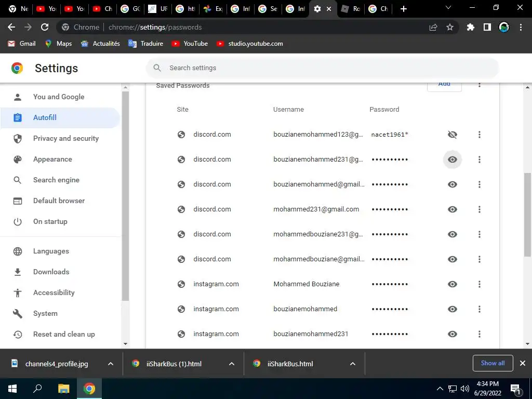Expand iiSharkBus.html download options arrow
Viewport: 532px width, 399px height.
pyautogui.click(x=353, y=364)
